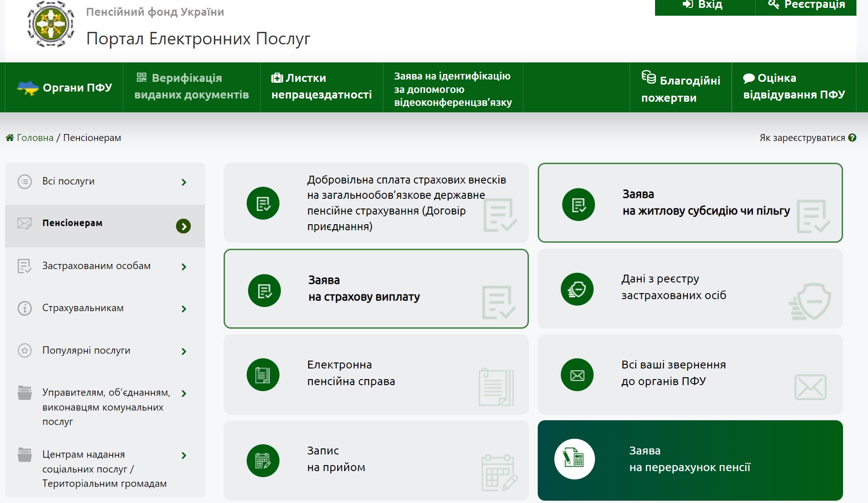The width and height of the screenshot is (868, 503).
Task: Expand the Страхувальникам chevron
Action: pyautogui.click(x=185, y=309)
